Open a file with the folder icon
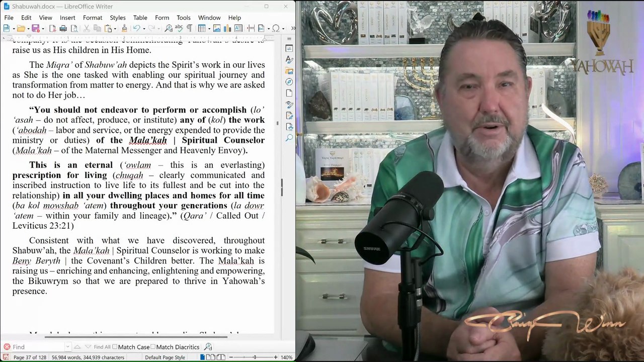The width and height of the screenshot is (644, 362). [x=21, y=28]
